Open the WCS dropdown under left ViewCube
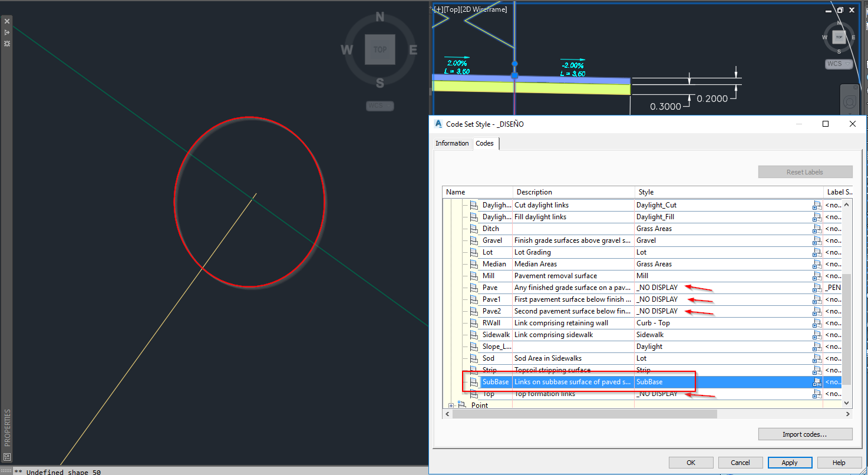 coord(380,106)
